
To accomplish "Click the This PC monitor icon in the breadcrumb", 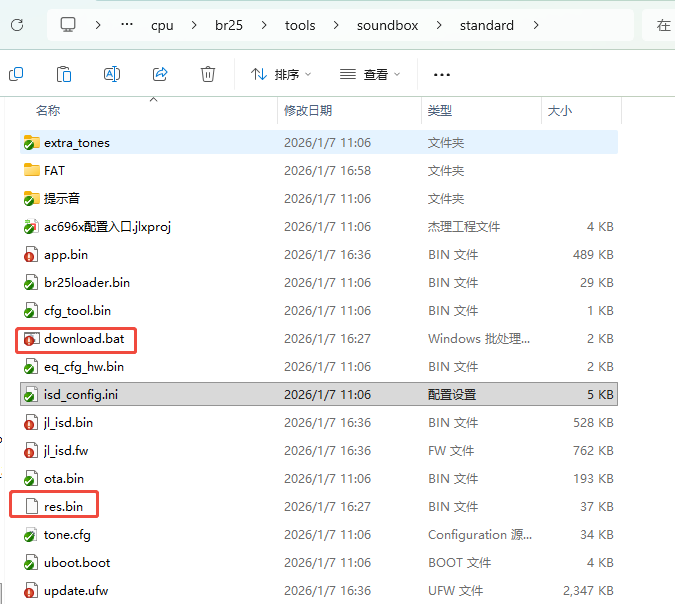I will coord(68,25).
